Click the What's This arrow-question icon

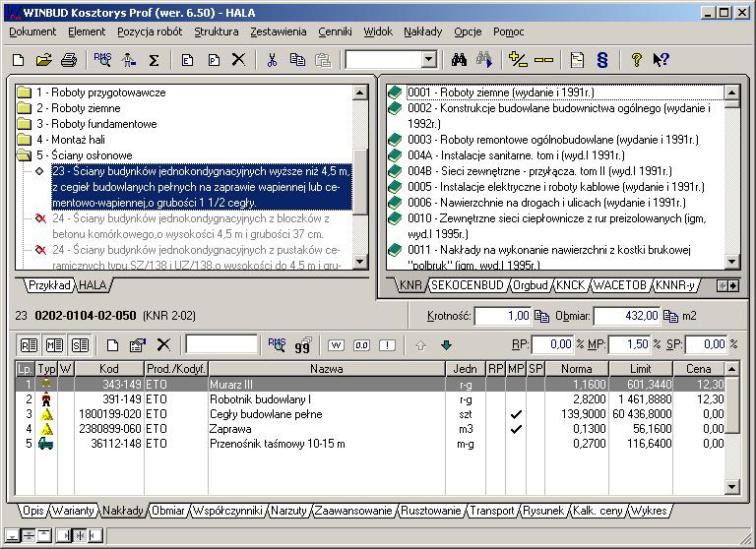pyautogui.click(x=661, y=60)
